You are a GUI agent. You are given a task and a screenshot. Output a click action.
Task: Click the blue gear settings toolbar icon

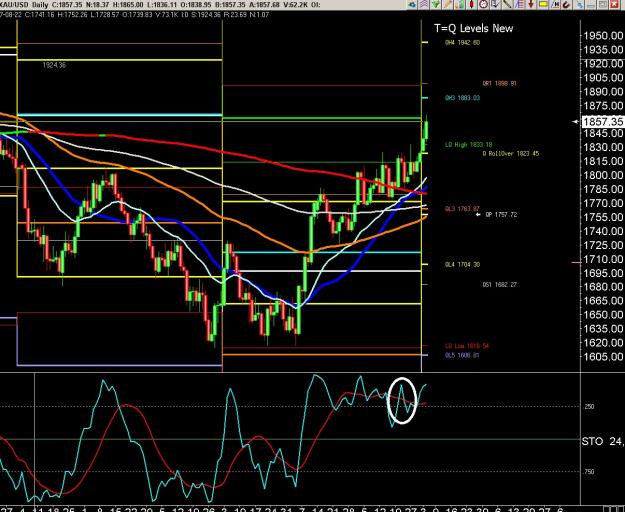tap(412, 4)
